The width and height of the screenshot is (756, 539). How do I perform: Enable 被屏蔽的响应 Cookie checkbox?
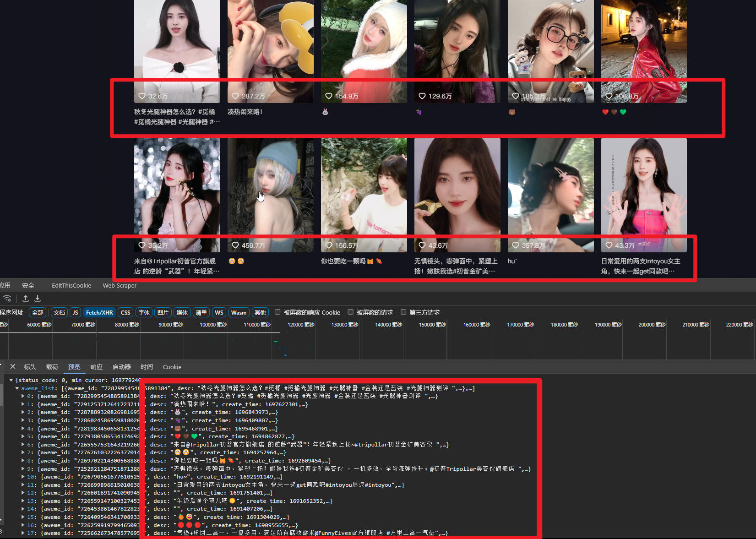pos(277,312)
